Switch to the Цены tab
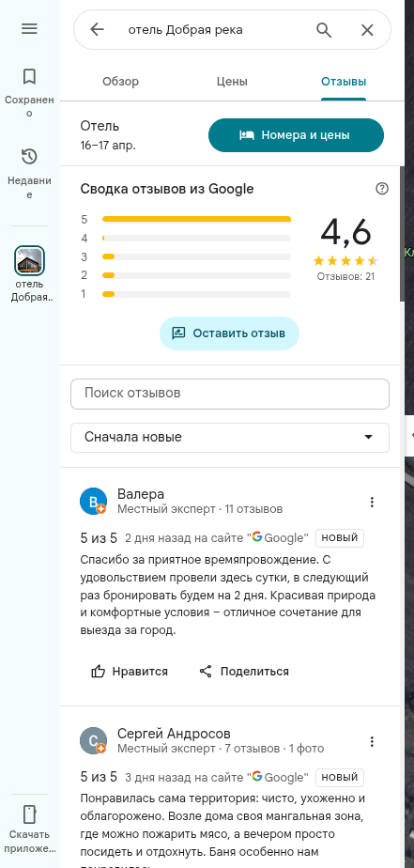 (x=232, y=82)
